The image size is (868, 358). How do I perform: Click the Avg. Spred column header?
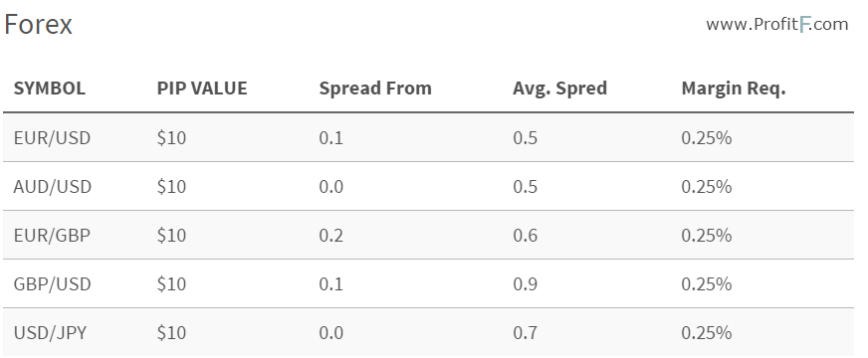[x=559, y=89]
